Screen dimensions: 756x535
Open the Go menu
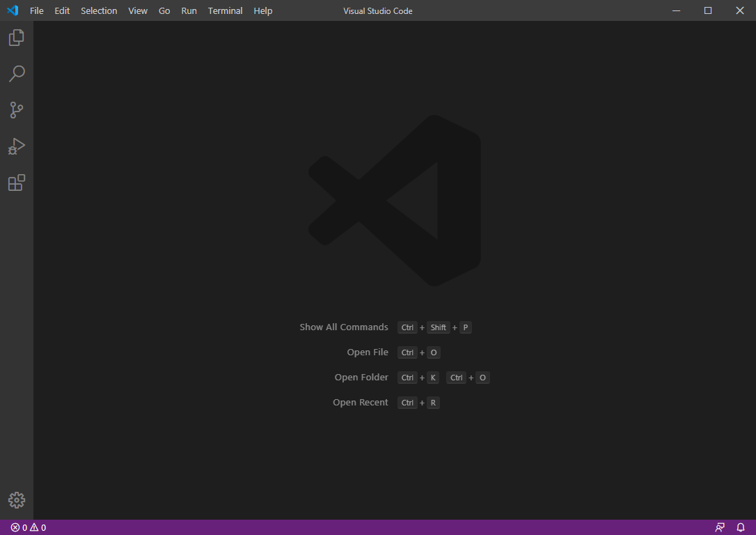pyautogui.click(x=164, y=10)
